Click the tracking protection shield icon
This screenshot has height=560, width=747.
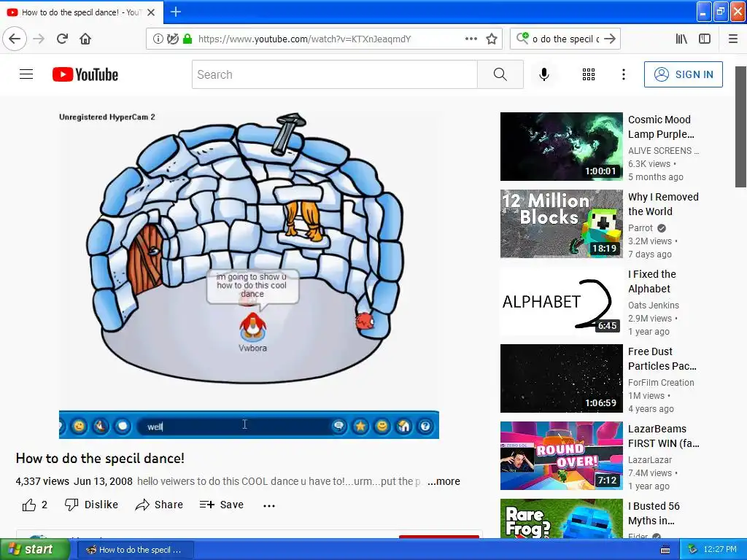172,39
